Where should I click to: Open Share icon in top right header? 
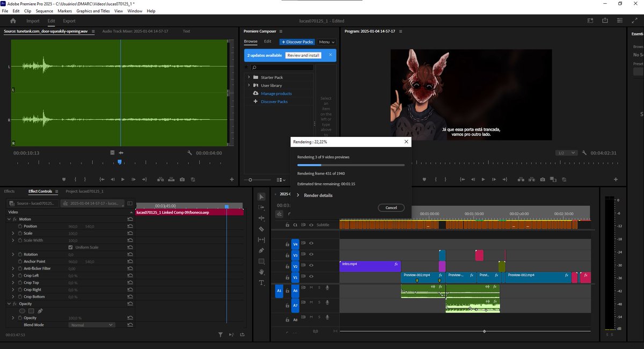605,21
